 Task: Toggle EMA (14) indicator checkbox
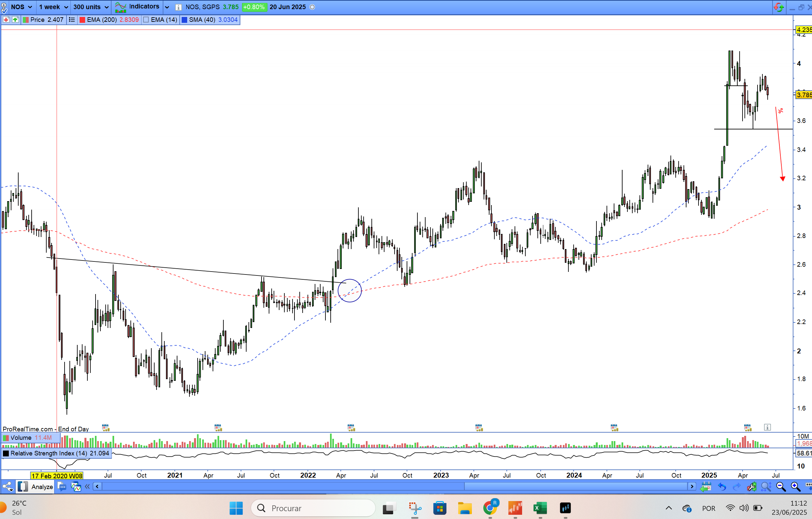click(146, 20)
